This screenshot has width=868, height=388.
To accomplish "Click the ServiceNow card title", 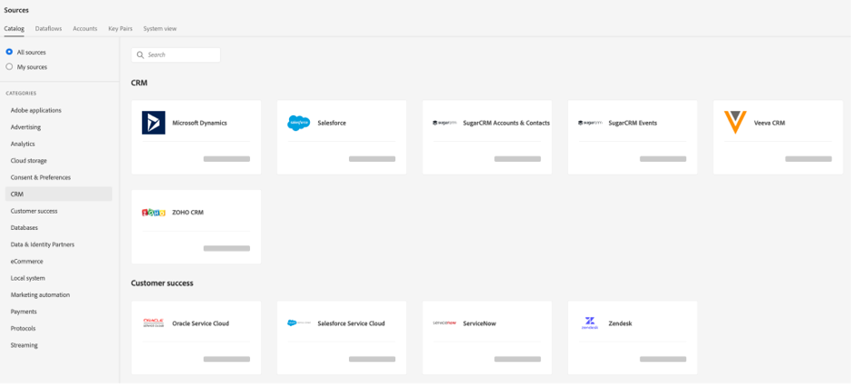I will [x=480, y=323].
